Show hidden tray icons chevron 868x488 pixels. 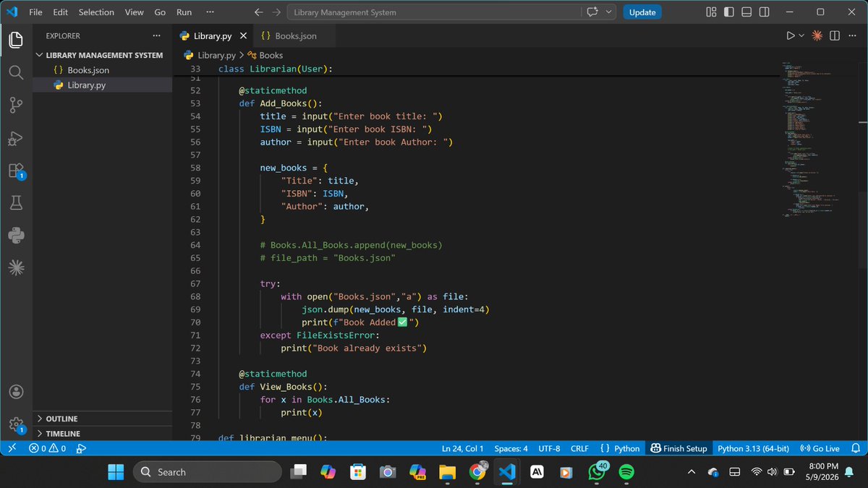click(x=692, y=472)
